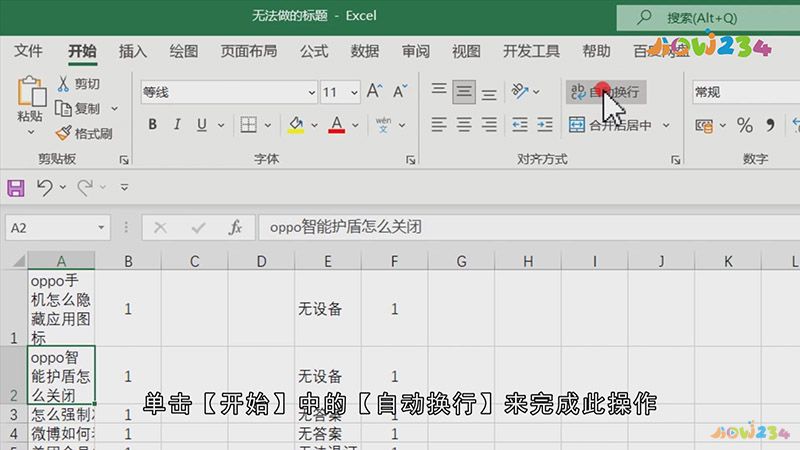Screen dimensions: 800x450
Task: Open the font name dropdown 等线
Action: click(x=311, y=93)
